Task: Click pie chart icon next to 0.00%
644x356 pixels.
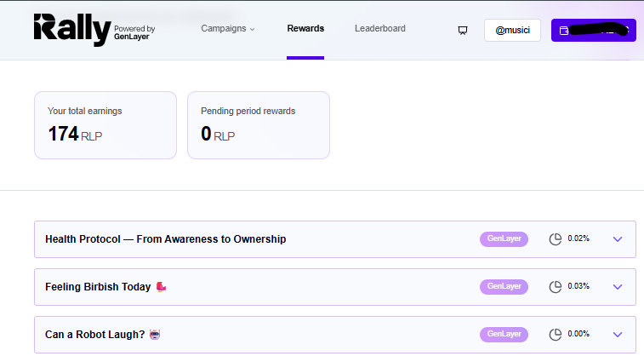Action: tap(556, 334)
